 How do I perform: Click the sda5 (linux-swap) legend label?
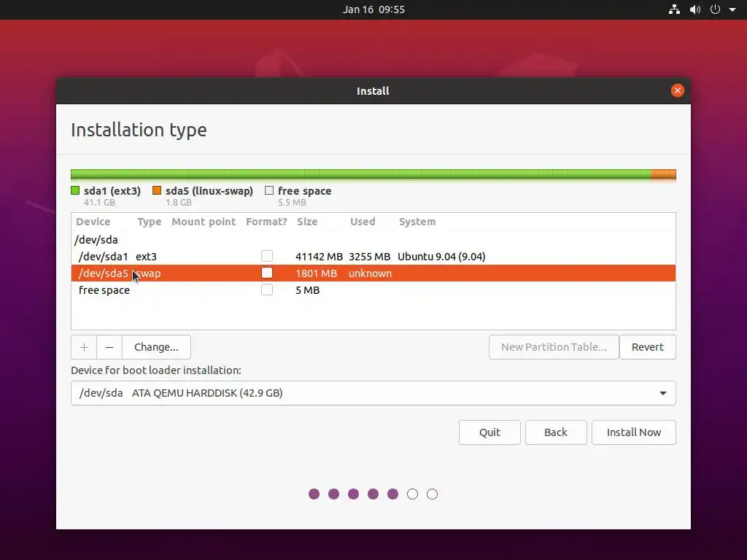(x=209, y=191)
